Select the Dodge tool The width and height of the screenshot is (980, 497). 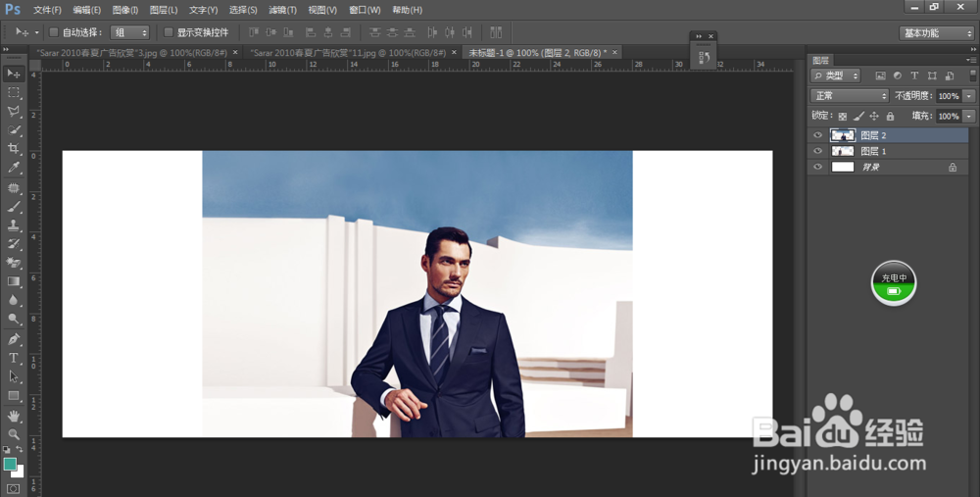pos(13,319)
